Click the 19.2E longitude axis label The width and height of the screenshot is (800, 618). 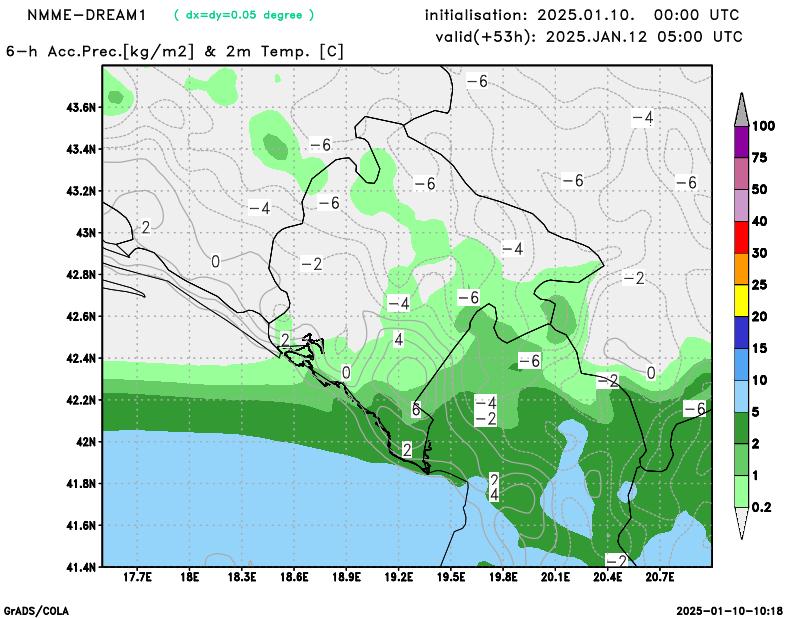click(398, 577)
